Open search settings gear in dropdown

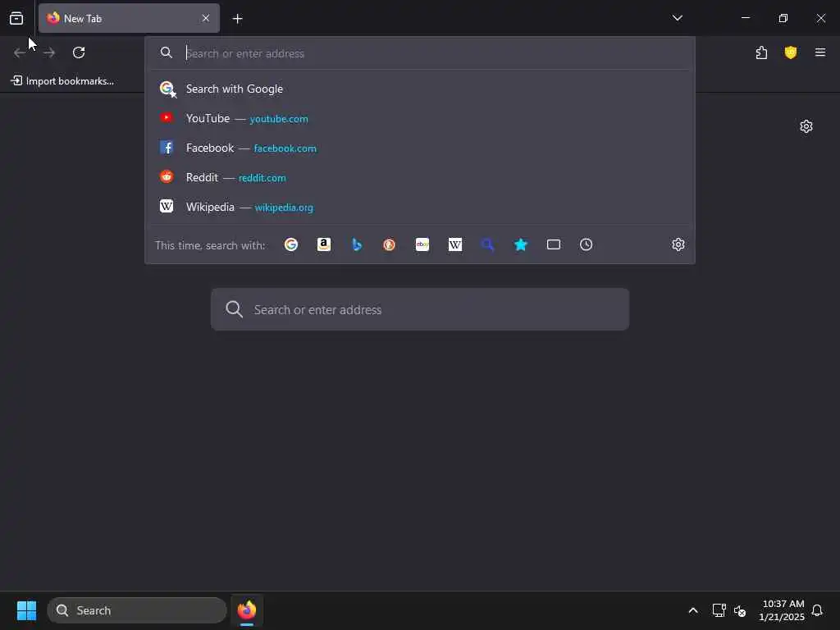point(678,244)
